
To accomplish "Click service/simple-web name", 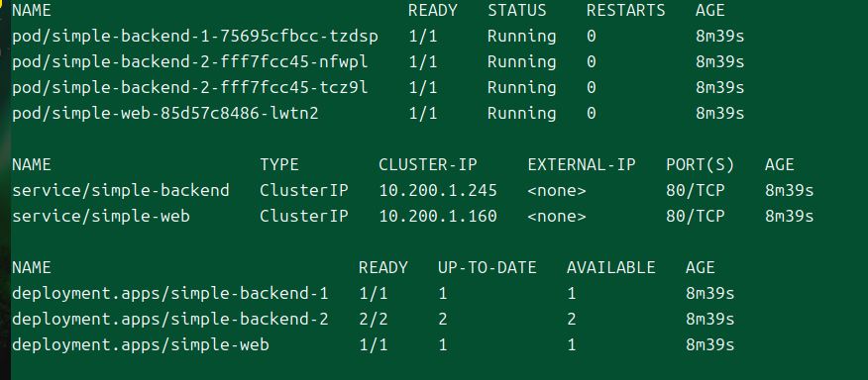I will click(x=101, y=217).
